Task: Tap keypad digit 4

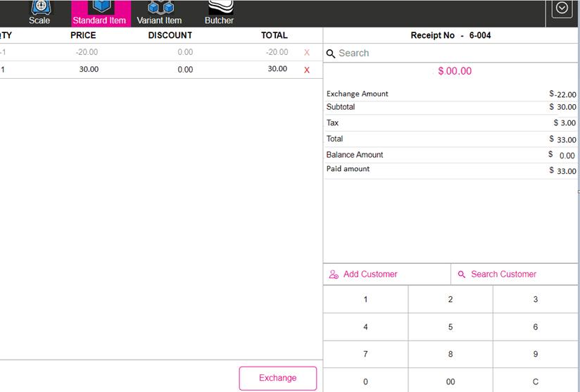Action: [x=365, y=327]
